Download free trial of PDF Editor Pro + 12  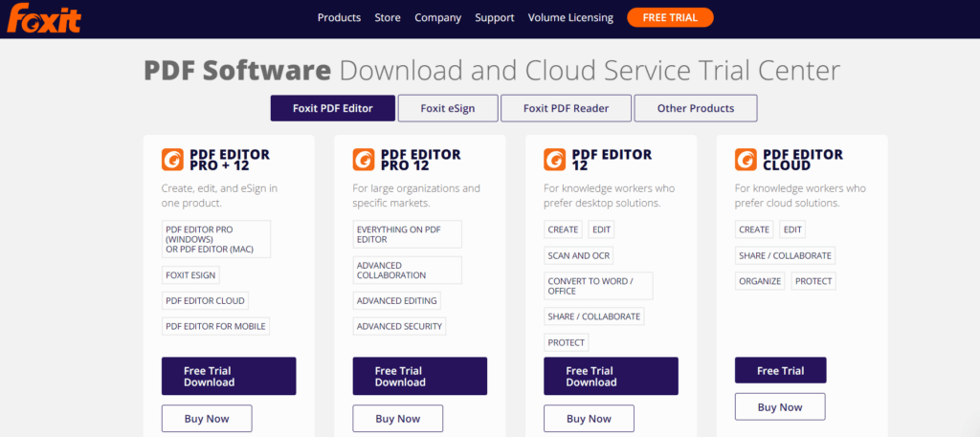(229, 376)
